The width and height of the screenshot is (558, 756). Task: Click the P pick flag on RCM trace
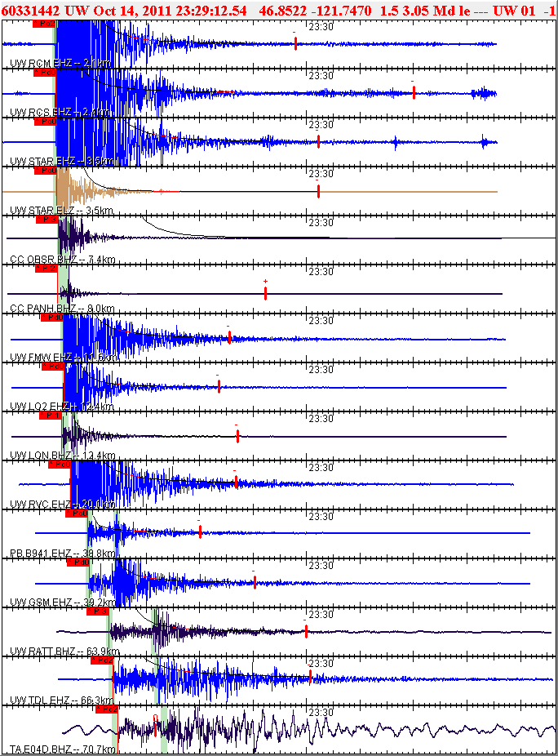43,24
